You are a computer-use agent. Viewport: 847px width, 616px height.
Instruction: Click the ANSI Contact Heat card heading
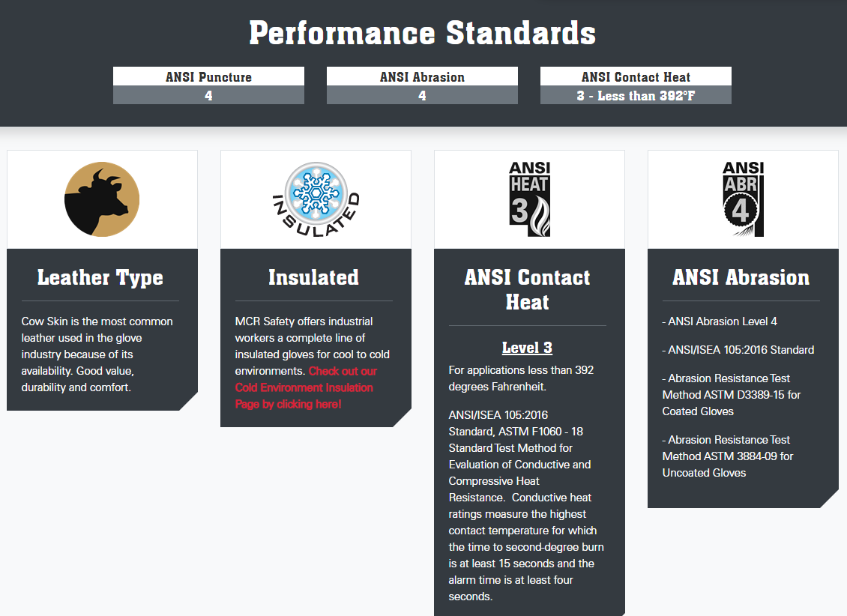pyautogui.click(x=527, y=289)
